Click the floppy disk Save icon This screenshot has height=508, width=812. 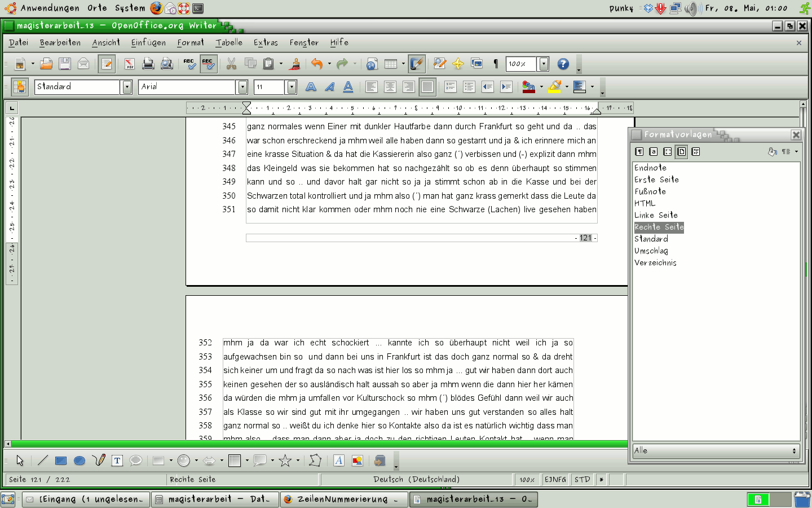click(65, 64)
